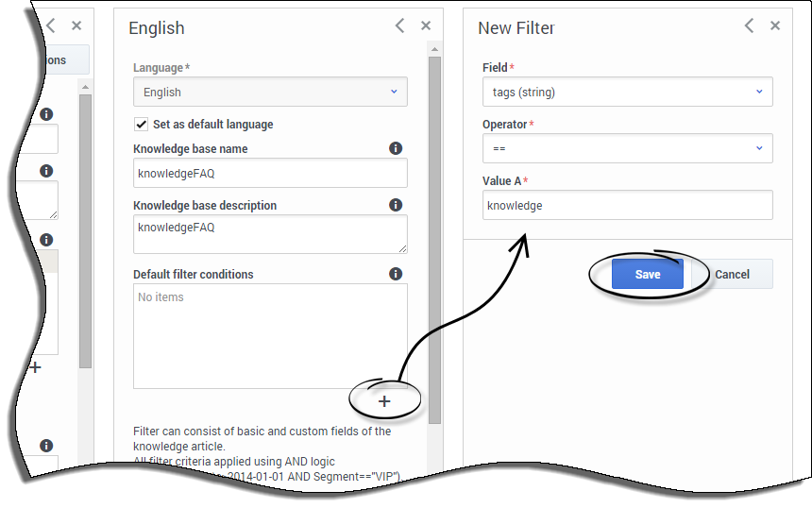Open the Language dropdown showing English

coord(270,93)
